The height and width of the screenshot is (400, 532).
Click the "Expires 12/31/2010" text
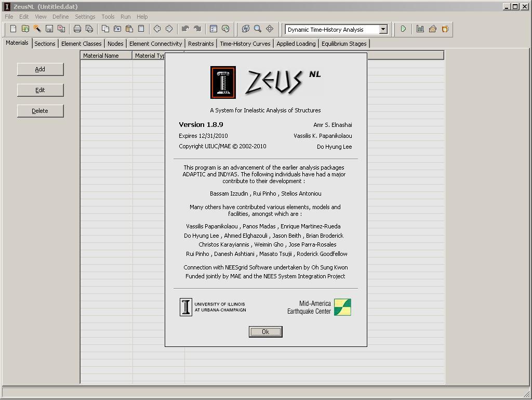pyautogui.click(x=203, y=136)
